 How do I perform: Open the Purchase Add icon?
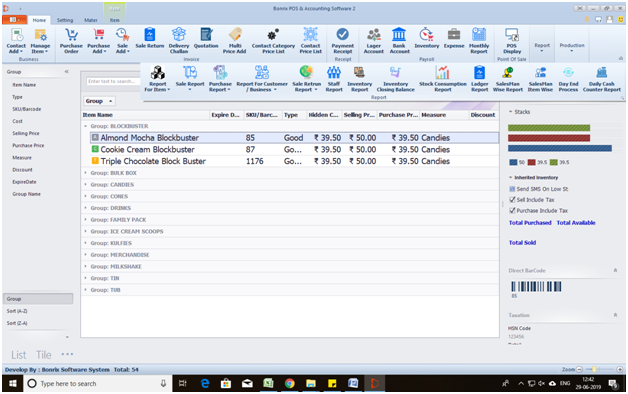point(99,40)
